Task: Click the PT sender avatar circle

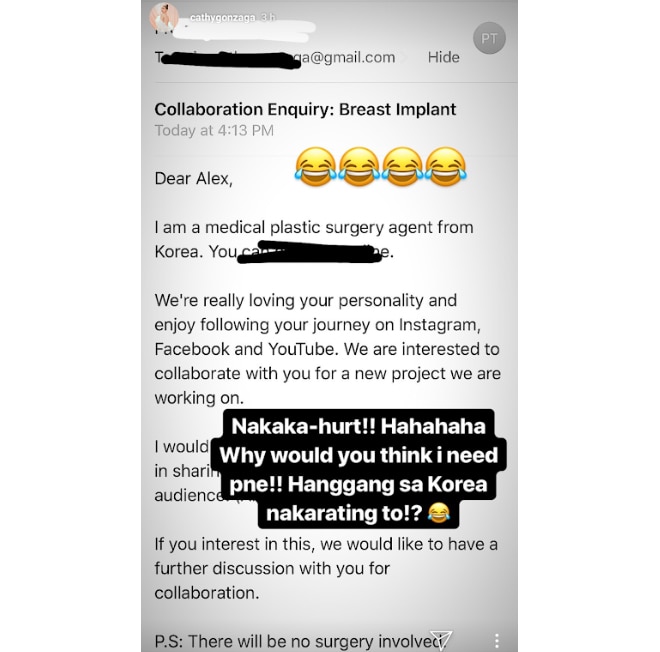Action: (x=489, y=38)
